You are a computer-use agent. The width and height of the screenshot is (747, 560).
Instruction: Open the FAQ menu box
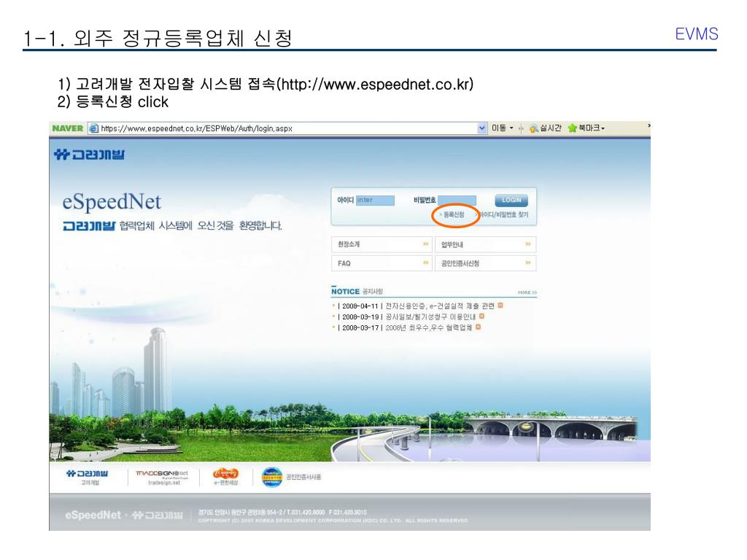pos(382,263)
